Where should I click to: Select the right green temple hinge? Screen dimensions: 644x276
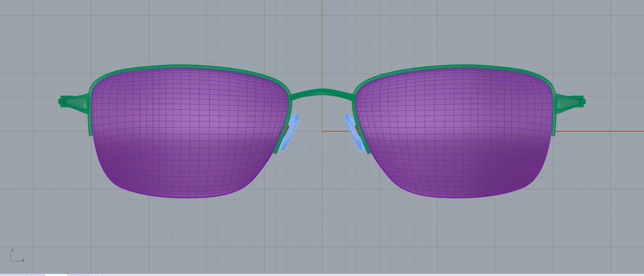tap(570, 102)
